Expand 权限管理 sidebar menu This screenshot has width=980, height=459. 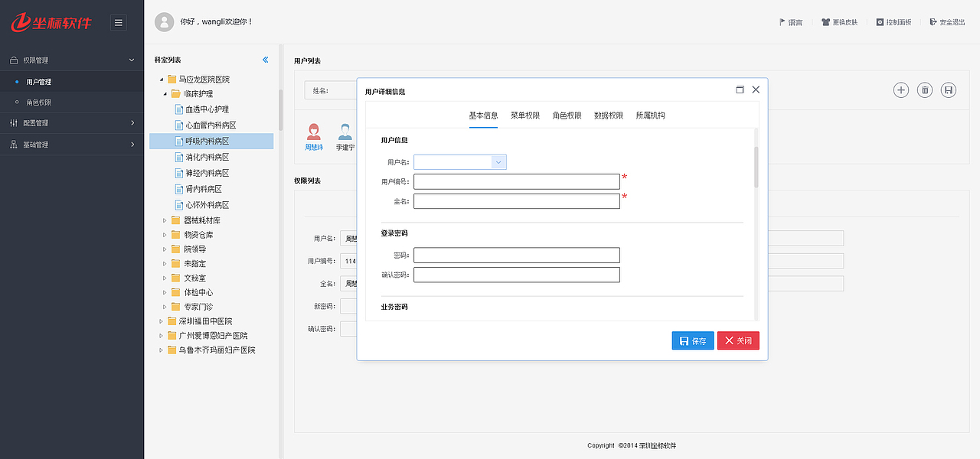[x=72, y=60]
